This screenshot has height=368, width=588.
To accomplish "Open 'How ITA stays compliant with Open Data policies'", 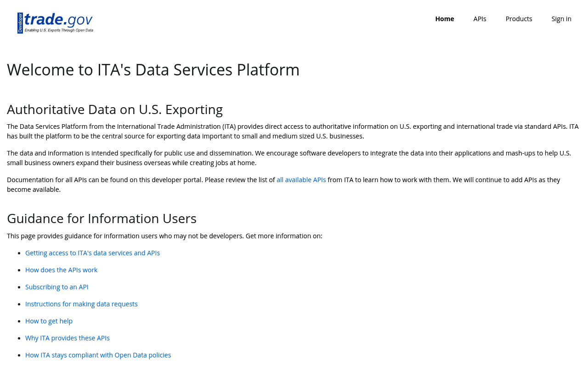I will 98,355.
